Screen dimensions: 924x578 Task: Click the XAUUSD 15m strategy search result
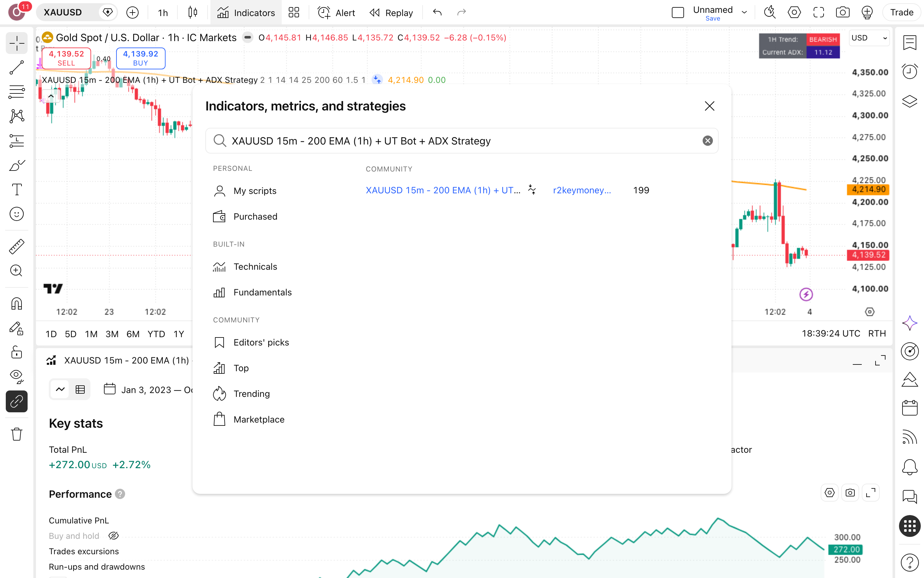(x=443, y=190)
